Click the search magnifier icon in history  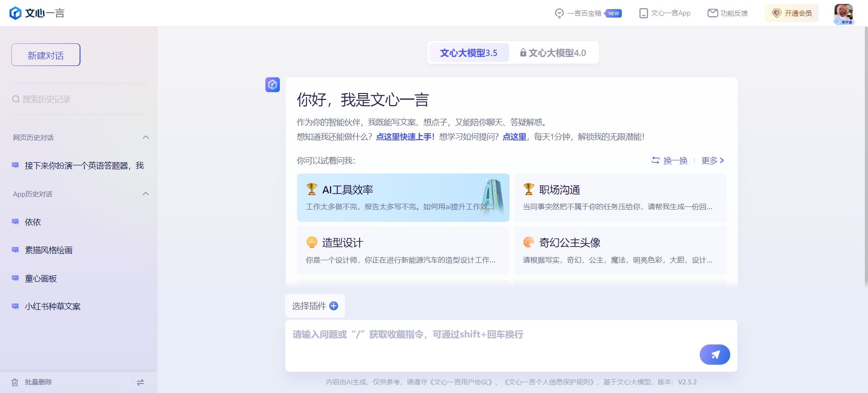pos(16,99)
